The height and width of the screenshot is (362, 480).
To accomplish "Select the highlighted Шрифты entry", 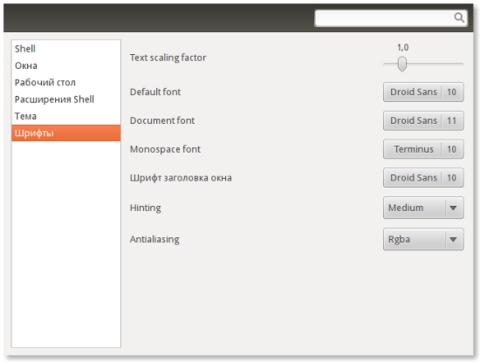I will tap(66, 133).
